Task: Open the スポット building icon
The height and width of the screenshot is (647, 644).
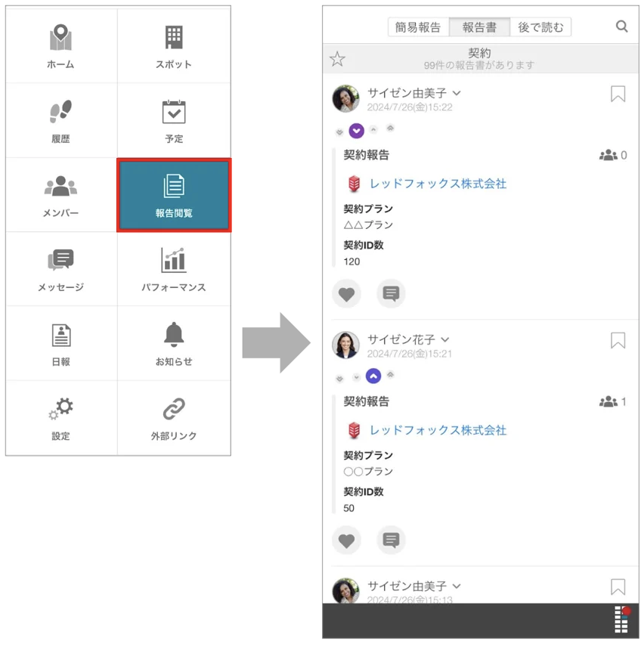Action: (x=174, y=37)
